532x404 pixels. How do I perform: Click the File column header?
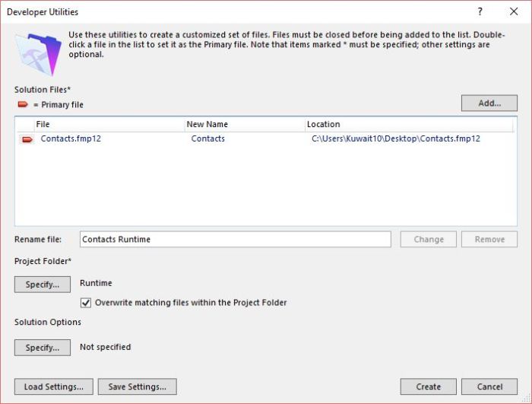point(109,124)
